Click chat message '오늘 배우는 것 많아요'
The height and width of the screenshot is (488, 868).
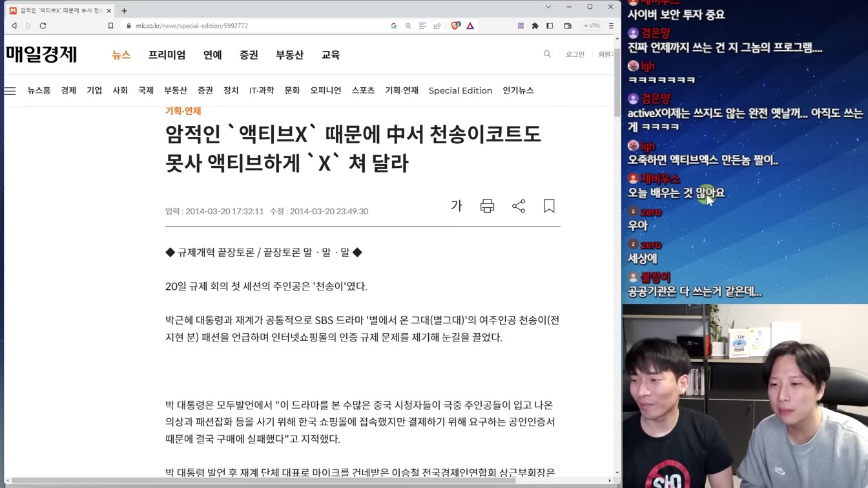click(676, 192)
